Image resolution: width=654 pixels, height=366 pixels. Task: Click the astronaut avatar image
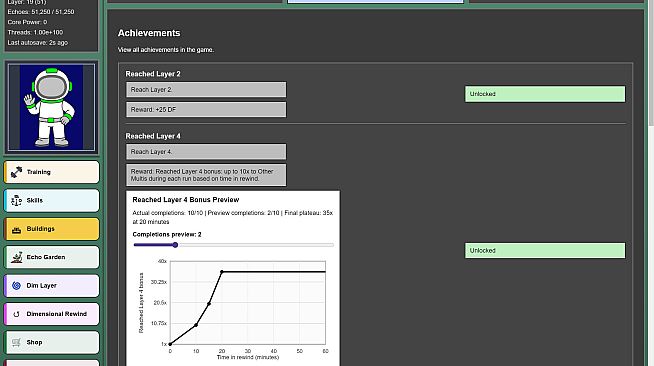51,107
